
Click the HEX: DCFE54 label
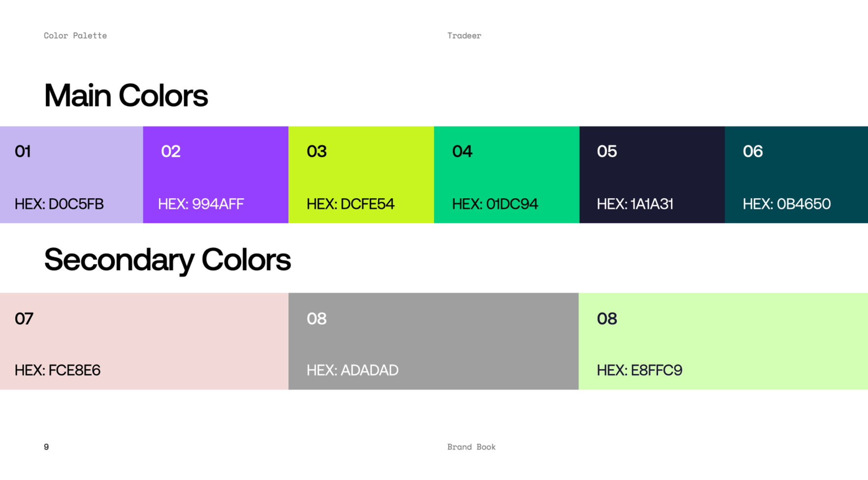click(x=350, y=204)
